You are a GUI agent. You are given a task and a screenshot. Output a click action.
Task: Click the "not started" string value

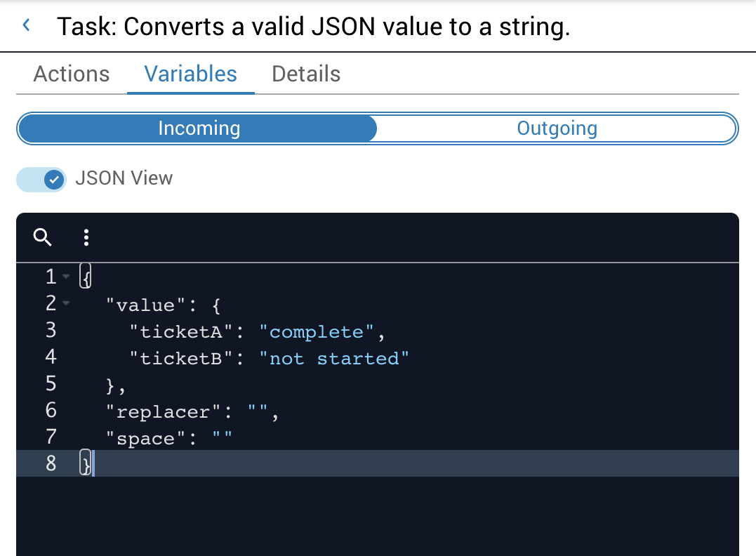click(334, 358)
